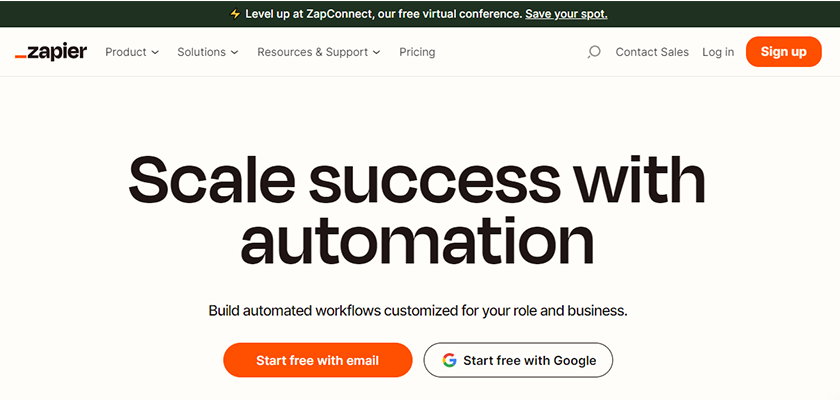840x400 pixels.
Task: Expand the Product dropdown chevron
Action: 155,53
